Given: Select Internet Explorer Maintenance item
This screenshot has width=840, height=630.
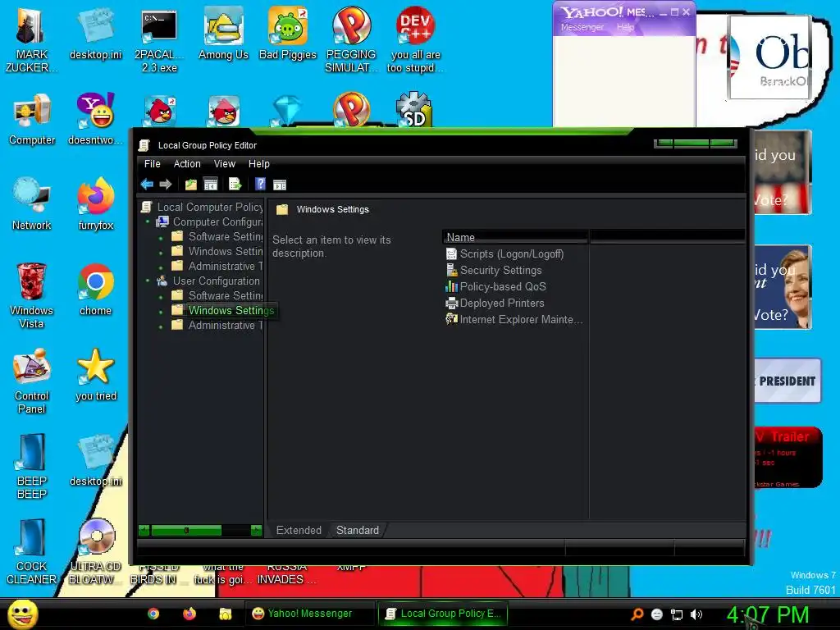Looking at the screenshot, I should click(x=514, y=319).
